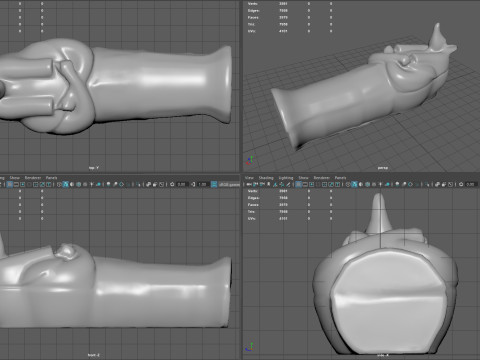
Task: Click Exposure icon in side view toolbar
Action: pos(461,184)
